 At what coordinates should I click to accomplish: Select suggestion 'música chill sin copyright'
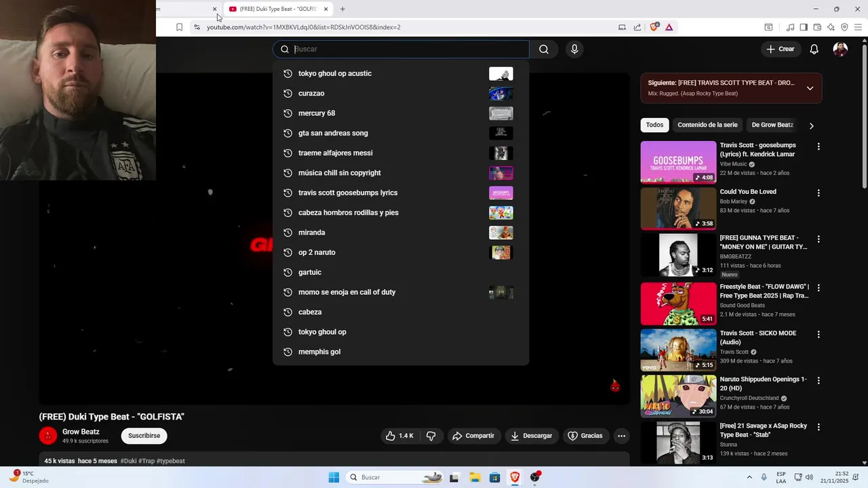coord(400,173)
